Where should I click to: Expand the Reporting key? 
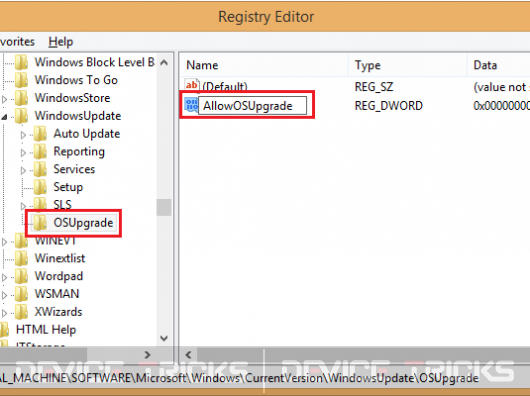coord(23,153)
